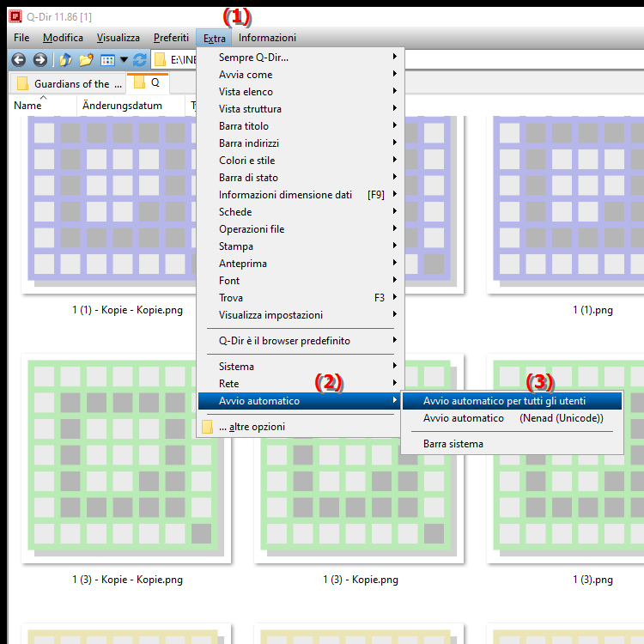Expand the Barra titolo submenu

(301, 126)
